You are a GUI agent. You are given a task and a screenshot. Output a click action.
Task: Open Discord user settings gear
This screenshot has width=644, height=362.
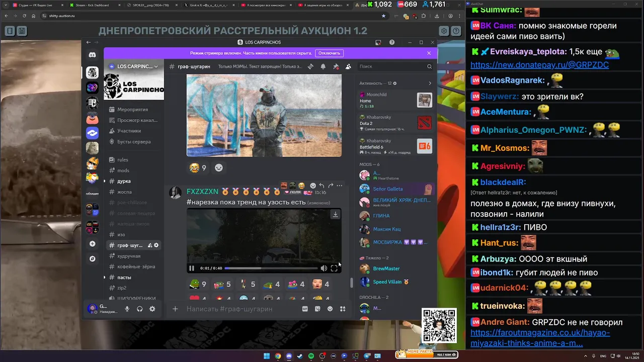pyautogui.click(x=152, y=309)
